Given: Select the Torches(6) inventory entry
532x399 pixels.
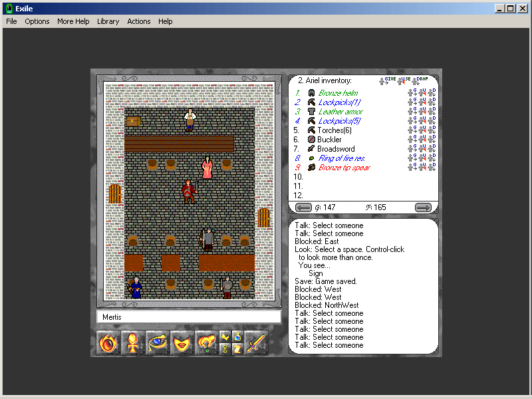Looking at the screenshot, I should (x=334, y=130).
